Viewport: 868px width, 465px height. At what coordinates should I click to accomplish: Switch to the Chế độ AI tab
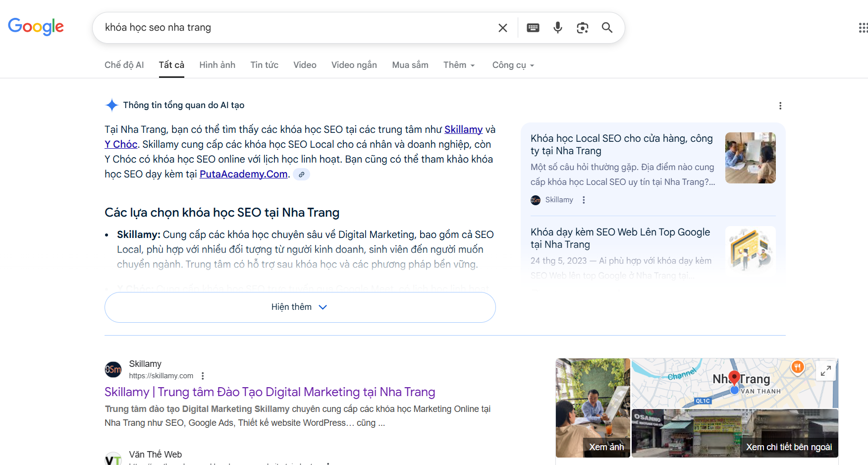(x=124, y=65)
